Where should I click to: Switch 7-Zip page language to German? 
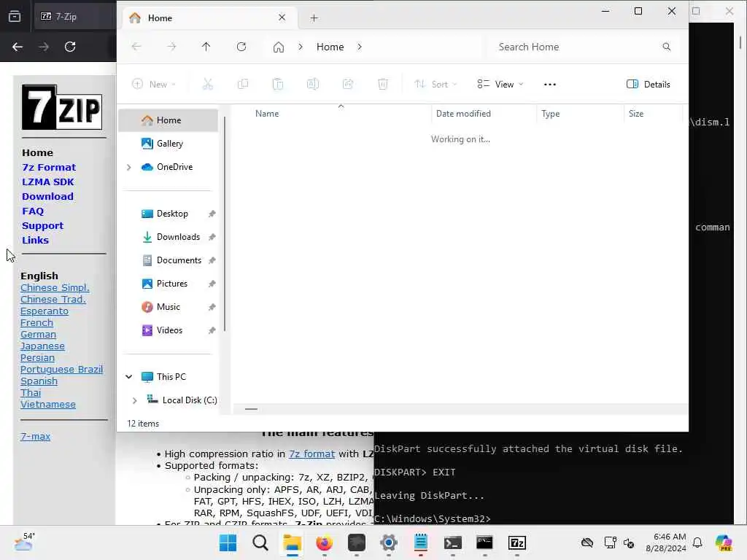point(38,335)
